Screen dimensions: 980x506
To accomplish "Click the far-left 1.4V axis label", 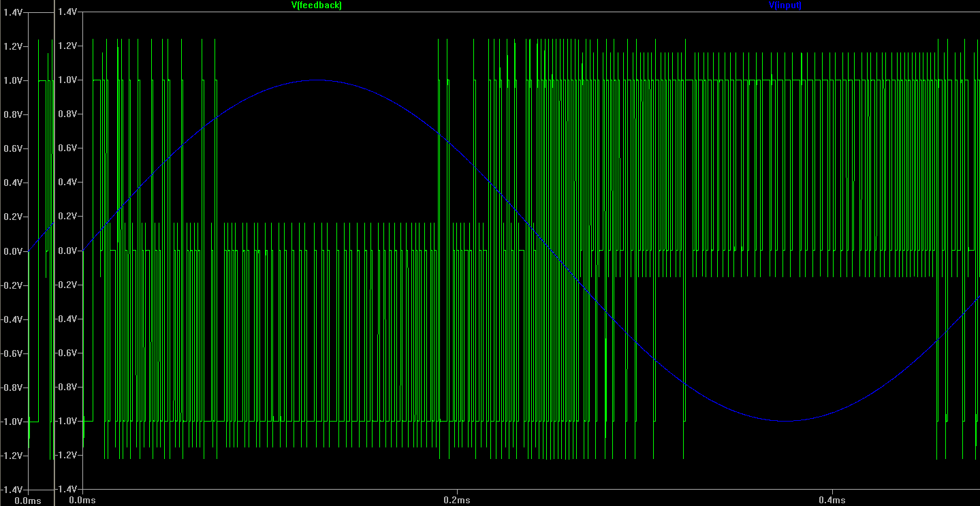I will [14, 12].
